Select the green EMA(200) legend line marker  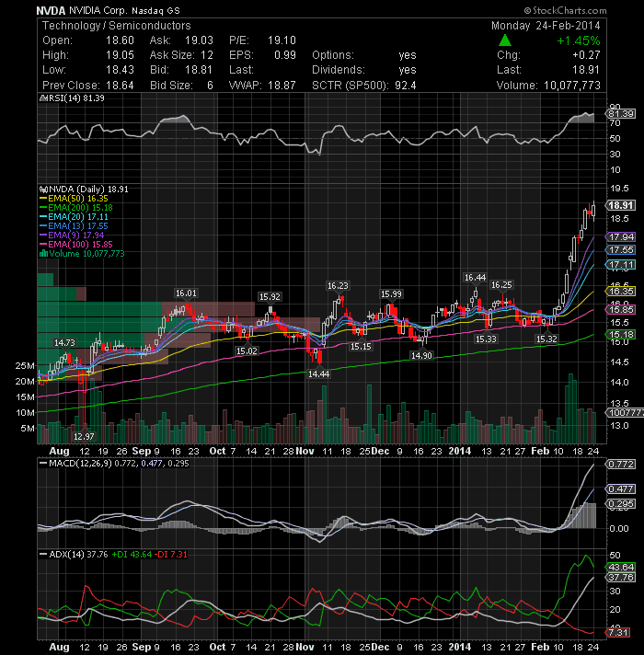click(43, 208)
